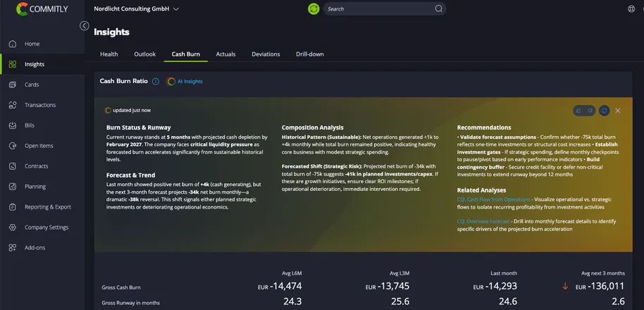Open Contracts from the sidebar

click(x=36, y=166)
